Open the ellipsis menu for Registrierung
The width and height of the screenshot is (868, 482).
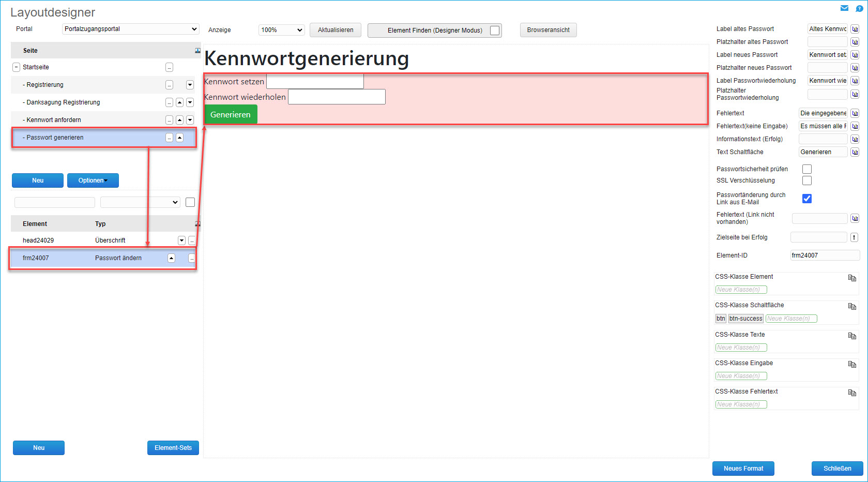pyautogui.click(x=169, y=85)
